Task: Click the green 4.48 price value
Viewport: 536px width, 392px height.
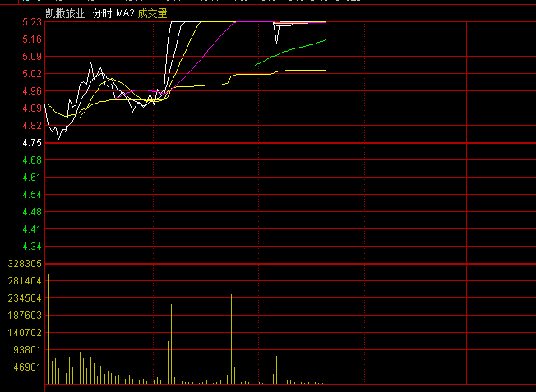Action: coord(32,212)
